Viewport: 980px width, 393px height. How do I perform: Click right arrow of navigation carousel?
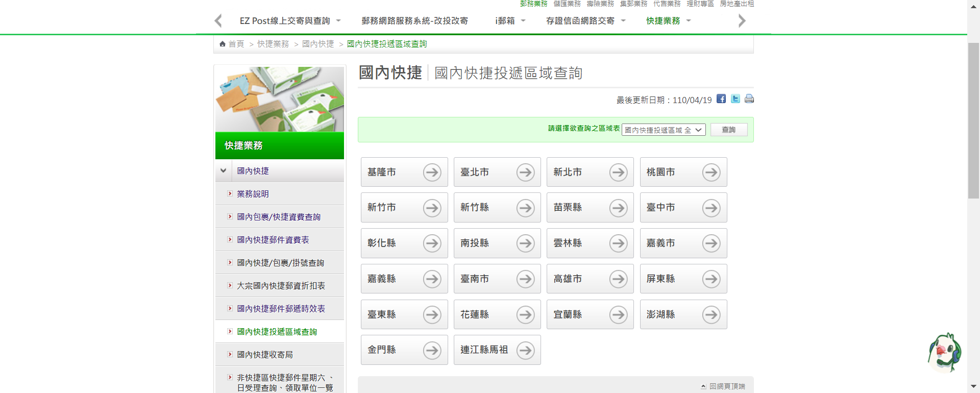742,21
